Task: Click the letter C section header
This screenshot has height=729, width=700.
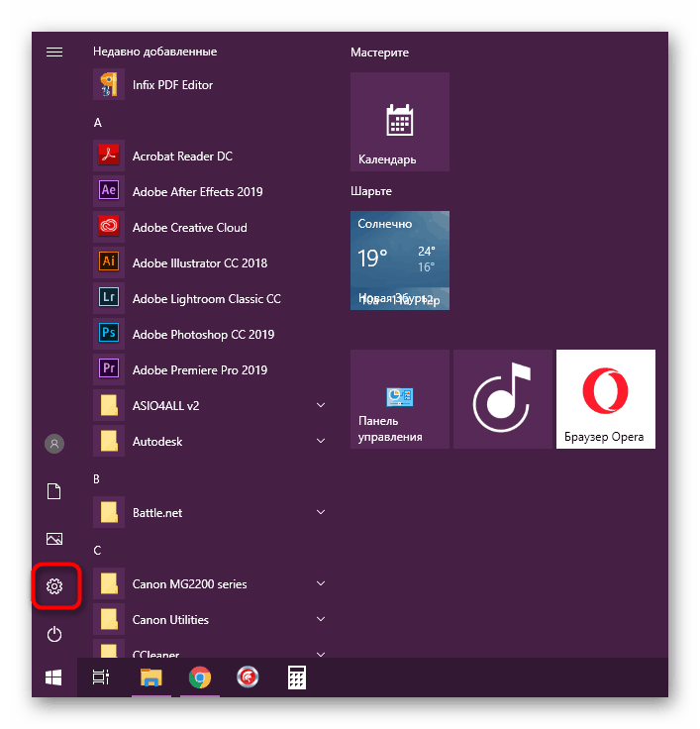Action: tap(97, 551)
